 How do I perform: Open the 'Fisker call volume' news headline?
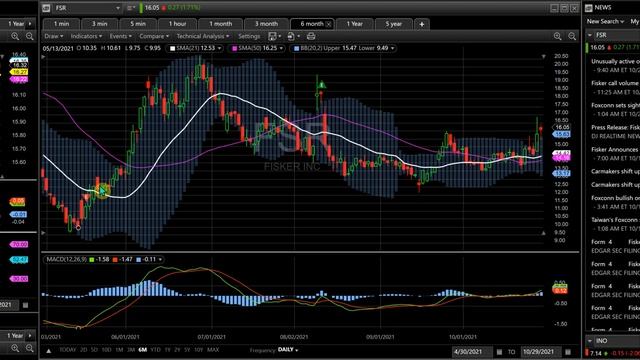pos(616,83)
